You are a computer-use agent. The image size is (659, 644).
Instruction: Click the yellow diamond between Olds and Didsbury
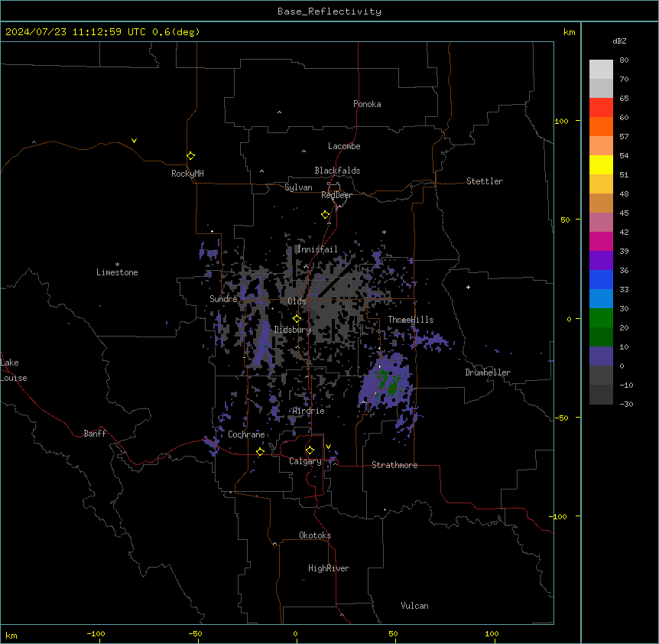pos(297,319)
